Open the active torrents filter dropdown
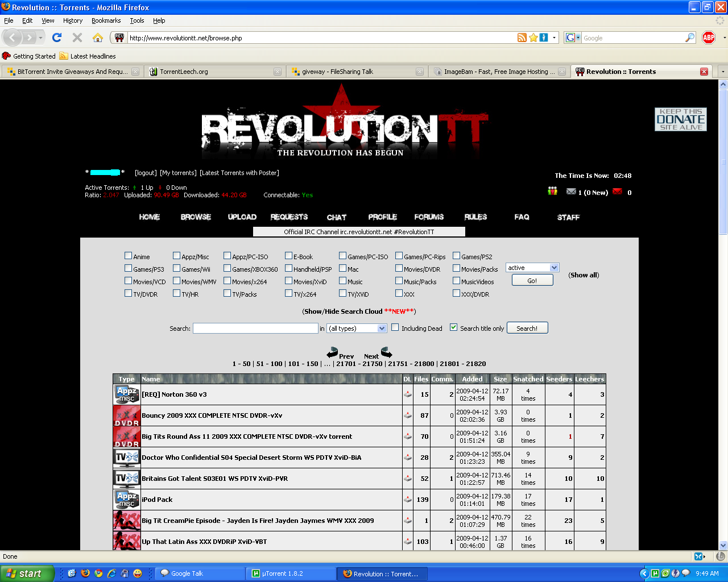This screenshot has width=728, height=582. pyautogui.click(x=532, y=268)
